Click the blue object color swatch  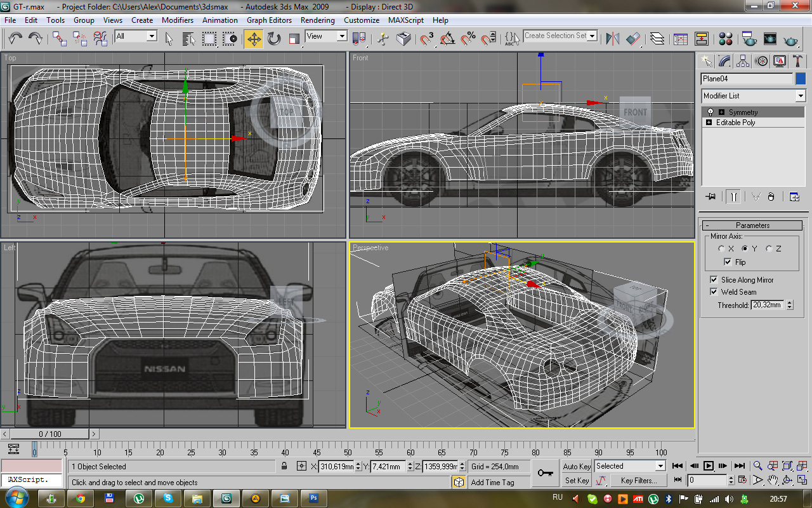801,79
